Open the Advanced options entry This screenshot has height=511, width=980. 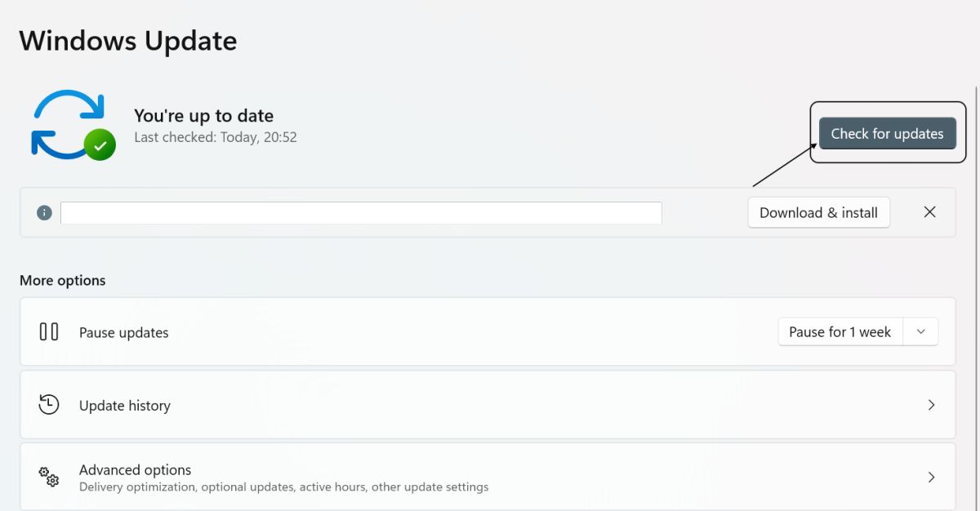[136, 470]
